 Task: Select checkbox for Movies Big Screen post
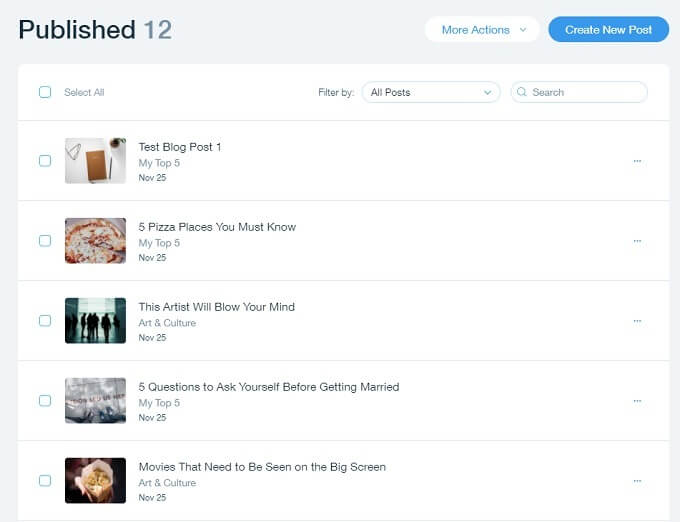point(45,481)
